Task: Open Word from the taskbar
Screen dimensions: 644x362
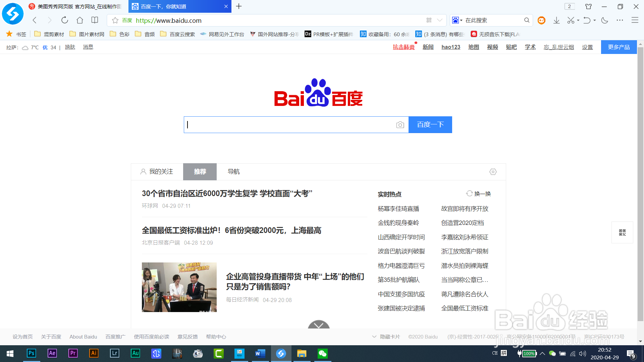Action: [260, 353]
